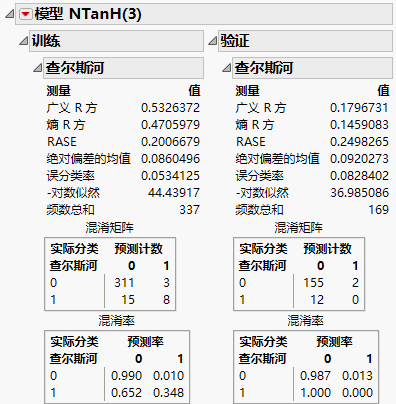Image resolution: width=396 pixels, height=404 pixels.
Task: Select validation confusion rate 0.013
Action: tap(357, 376)
